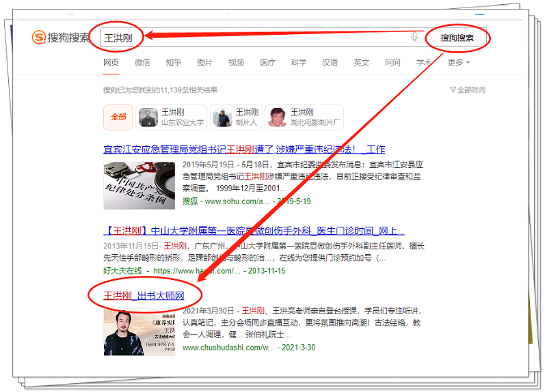Open the 图片 tab
Screen dimensions: 547x392
204,62
